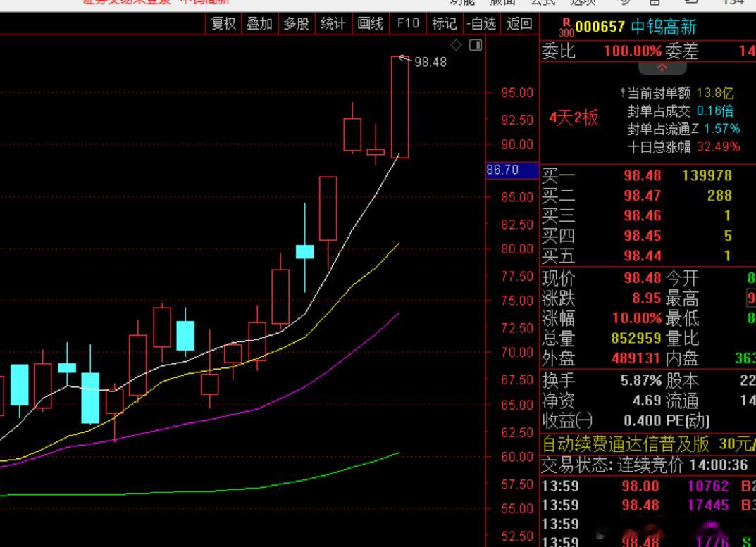The image size is (756, 547).
Task: Click stock code 000657
Action: point(600,27)
